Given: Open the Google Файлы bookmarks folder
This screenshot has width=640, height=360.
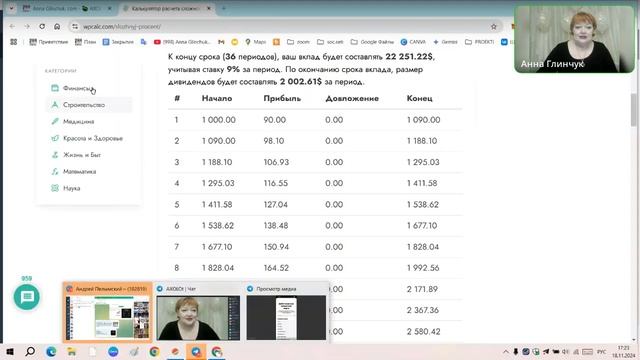Looking at the screenshot, I should tap(372, 42).
